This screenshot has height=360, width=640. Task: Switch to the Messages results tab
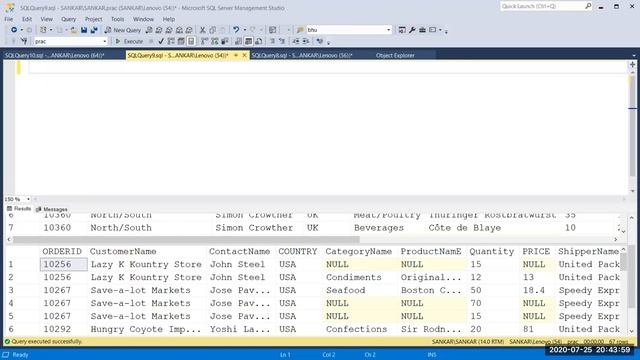[52, 209]
